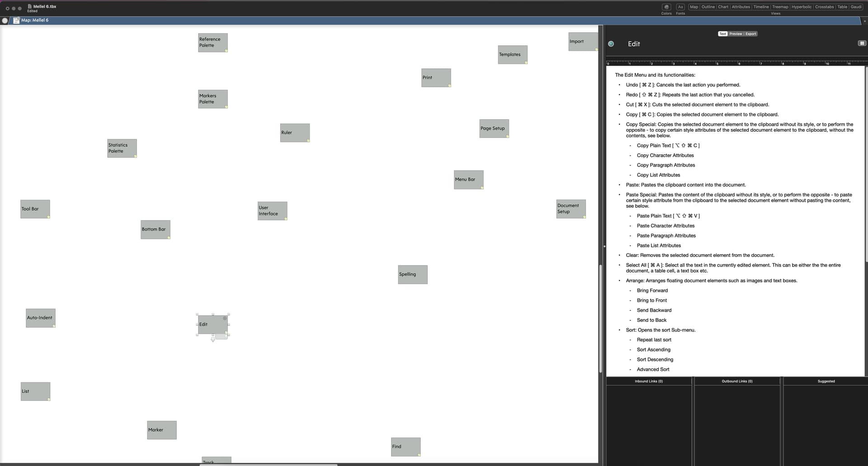Click the document icon beside Mellel 6.tbx

(x=30, y=6)
